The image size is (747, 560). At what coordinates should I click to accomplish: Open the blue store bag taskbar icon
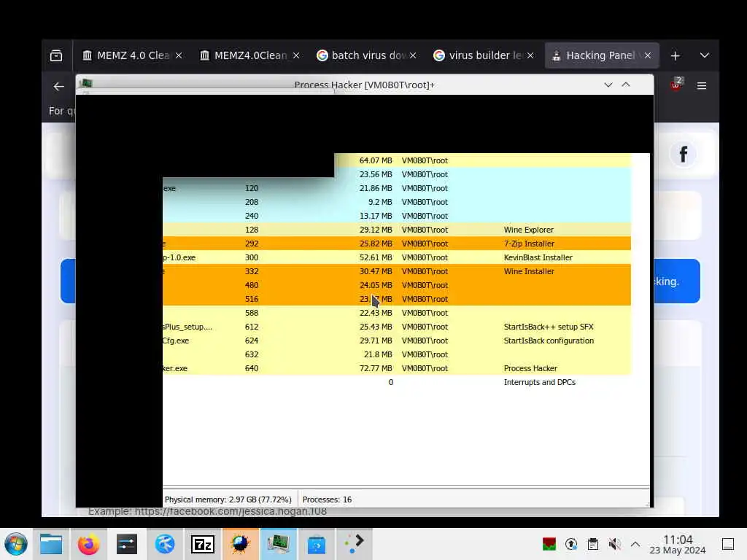coord(317,544)
